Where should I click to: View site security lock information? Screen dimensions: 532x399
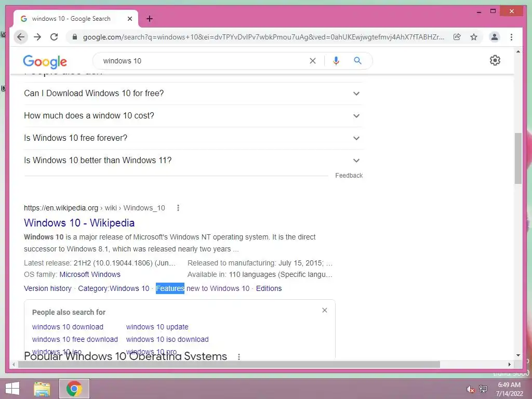(x=75, y=37)
